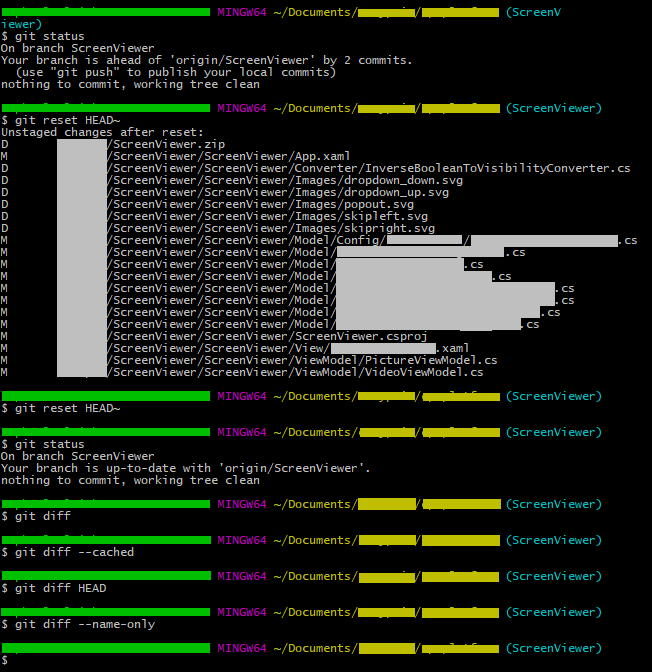Select the ScreenViewer.csproj file line
Screen dimensions: 652x672
pos(214,336)
